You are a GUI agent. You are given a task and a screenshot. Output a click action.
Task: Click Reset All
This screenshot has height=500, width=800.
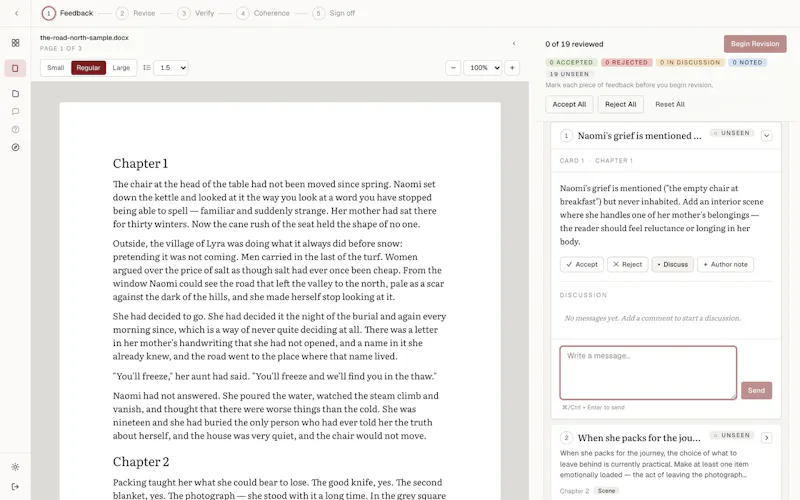669,104
